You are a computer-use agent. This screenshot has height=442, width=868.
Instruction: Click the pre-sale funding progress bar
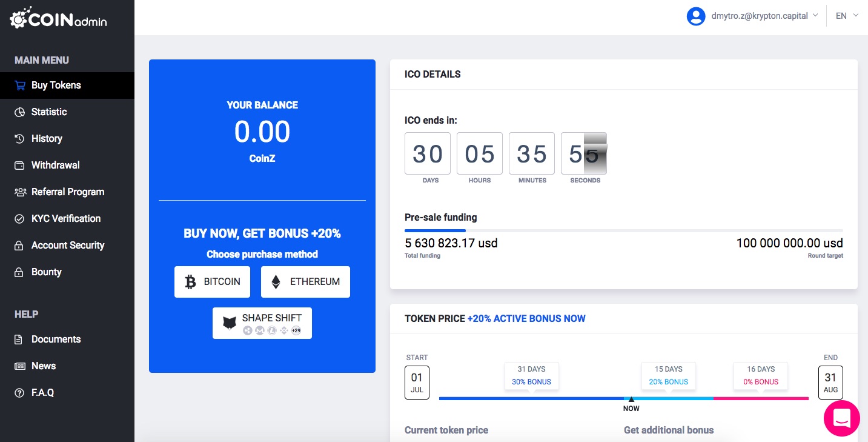[x=623, y=230]
